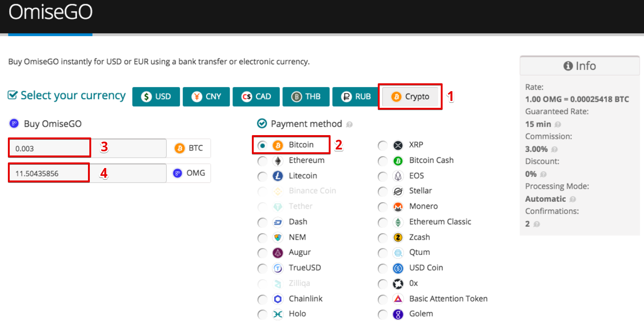Select the Golem radio button
Image resolution: width=644 pixels, height=323 pixels.
click(x=383, y=314)
